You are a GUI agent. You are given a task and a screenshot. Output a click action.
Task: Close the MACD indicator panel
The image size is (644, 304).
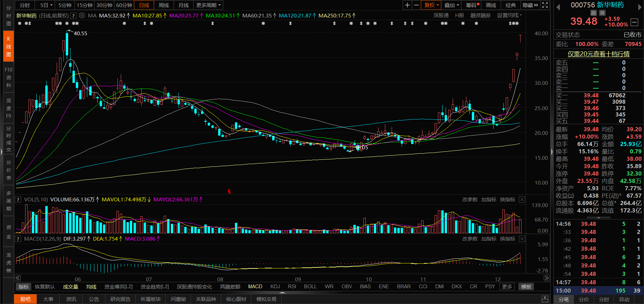click(522, 239)
